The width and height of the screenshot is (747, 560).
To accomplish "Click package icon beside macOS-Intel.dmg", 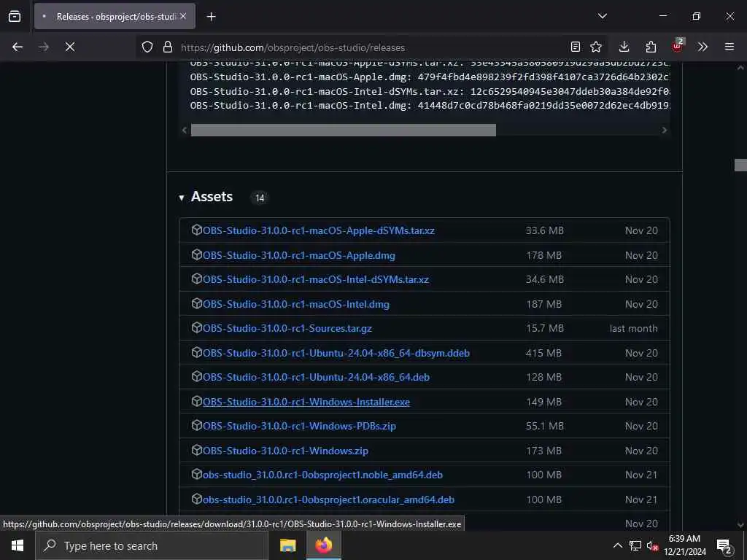I will [x=196, y=304].
